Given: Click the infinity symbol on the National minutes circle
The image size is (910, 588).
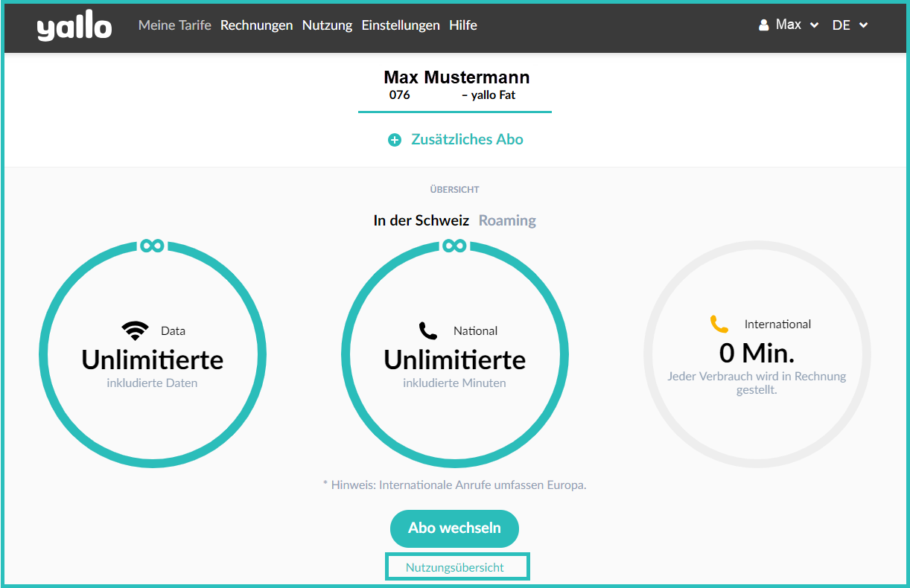Looking at the screenshot, I should (x=454, y=245).
